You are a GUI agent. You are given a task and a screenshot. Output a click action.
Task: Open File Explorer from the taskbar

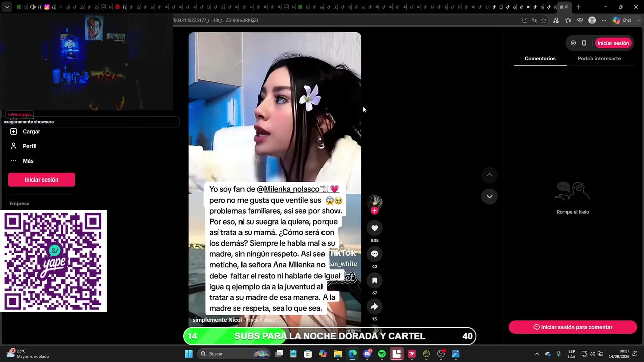pos(338,354)
